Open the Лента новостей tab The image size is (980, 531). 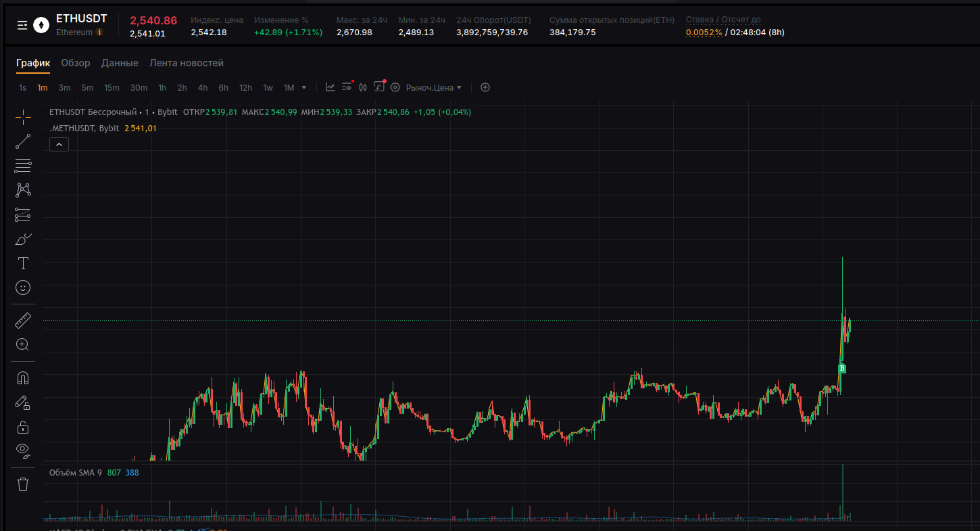[187, 63]
